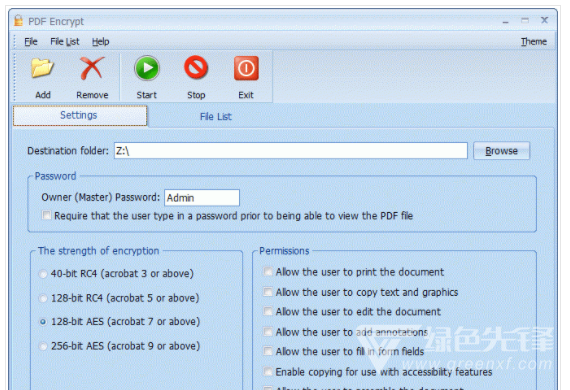
Task: Click the Add folder icon
Action: [x=42, y=68]
